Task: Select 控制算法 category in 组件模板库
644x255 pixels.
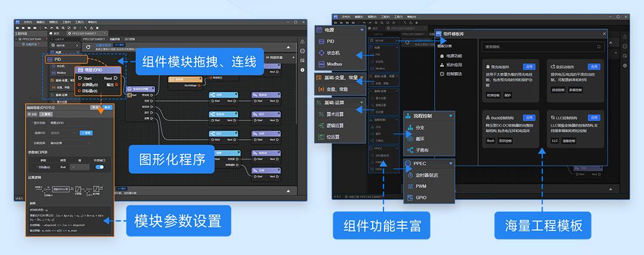Action: (x=452, y=73)
